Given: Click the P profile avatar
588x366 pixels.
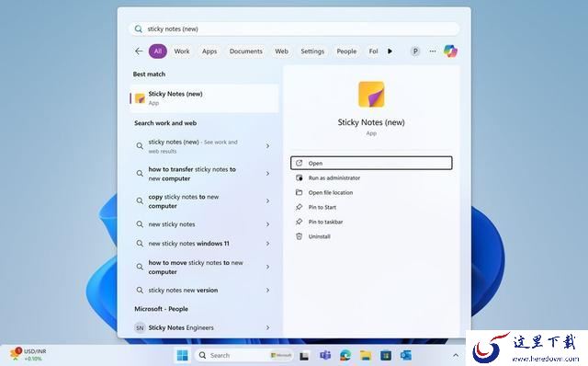Looking at the screenshot, I should (415, 51).
